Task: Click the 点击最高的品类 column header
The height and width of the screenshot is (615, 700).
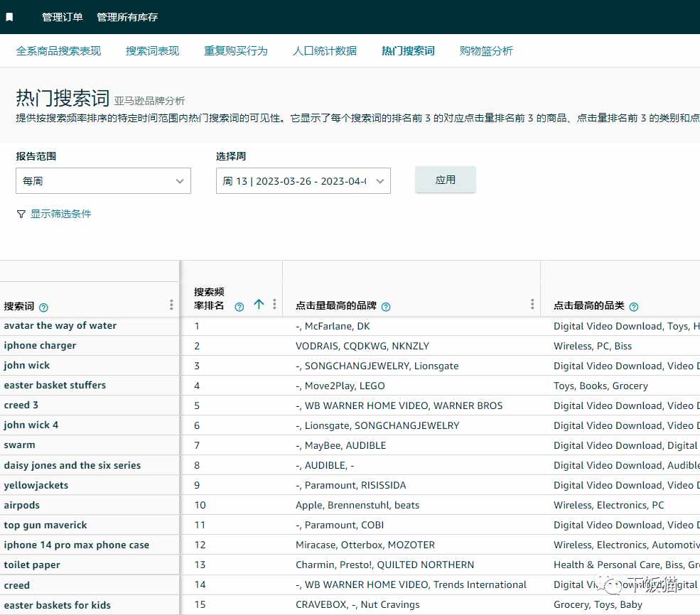Action: point(589,306)
